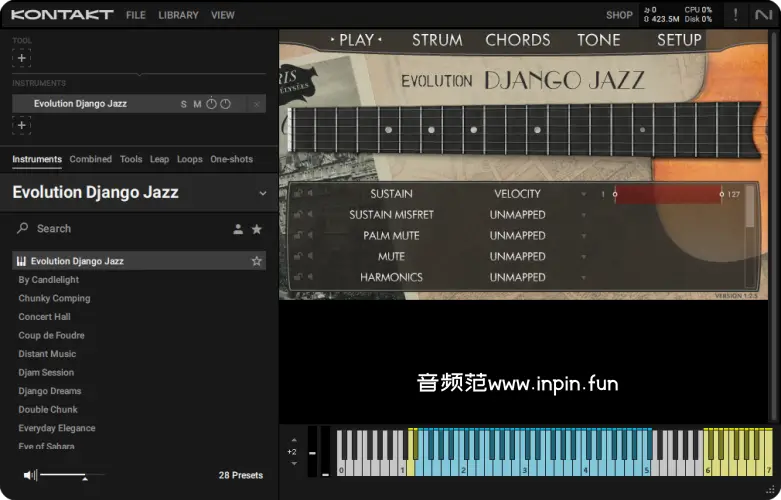Click the user presets person icon
This screenshot has width=781, height=500.
[238, 229]
